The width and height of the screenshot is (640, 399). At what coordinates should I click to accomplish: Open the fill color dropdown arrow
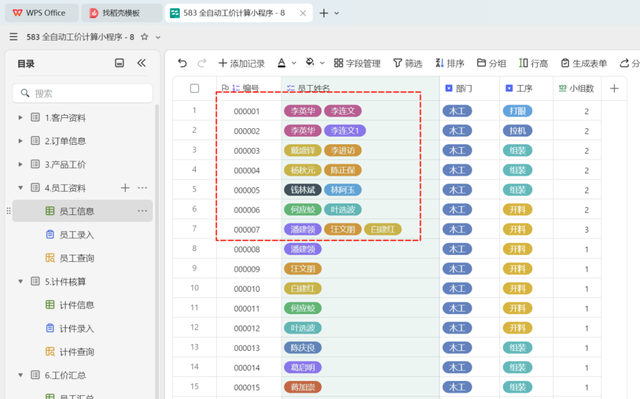[322, 63]
